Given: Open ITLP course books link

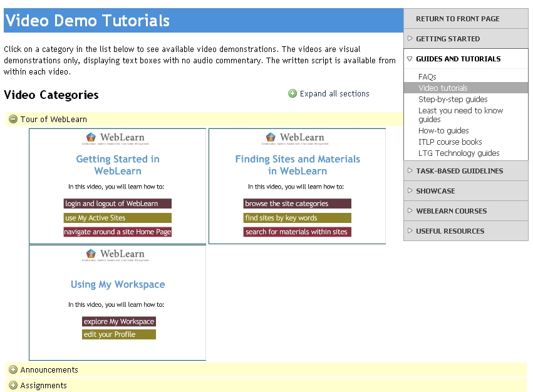Looking at the screenshot, I should 450,142.
